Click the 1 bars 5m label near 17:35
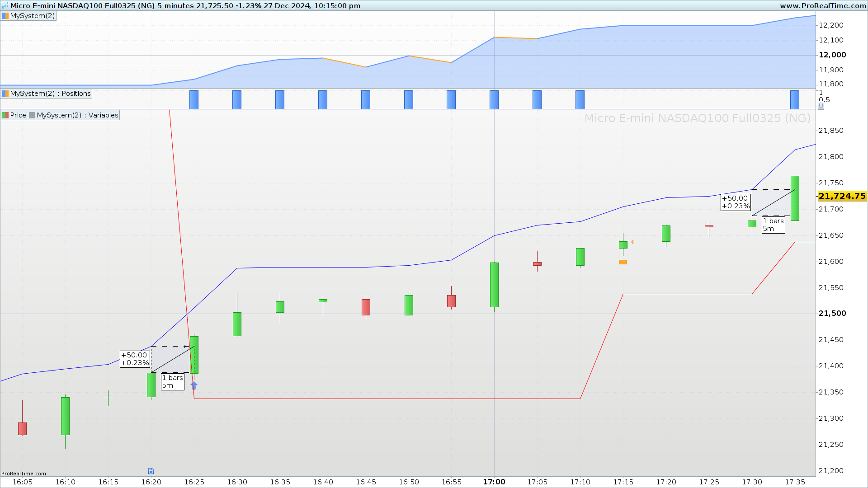 [773, 225]
